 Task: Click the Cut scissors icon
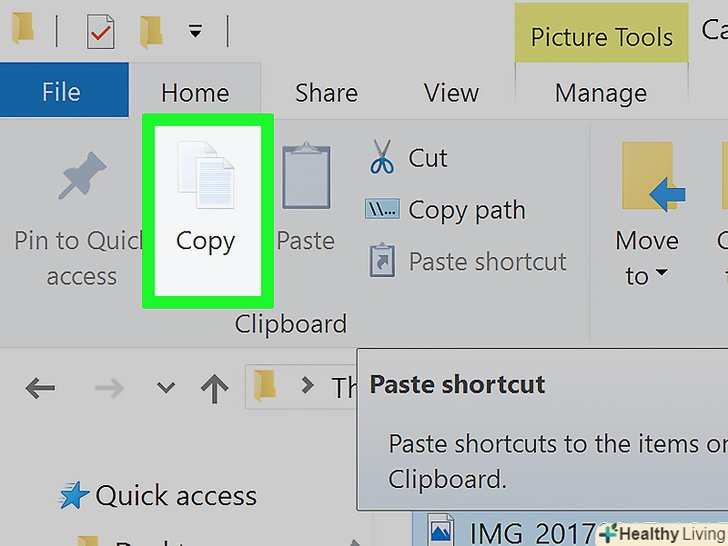382,158
